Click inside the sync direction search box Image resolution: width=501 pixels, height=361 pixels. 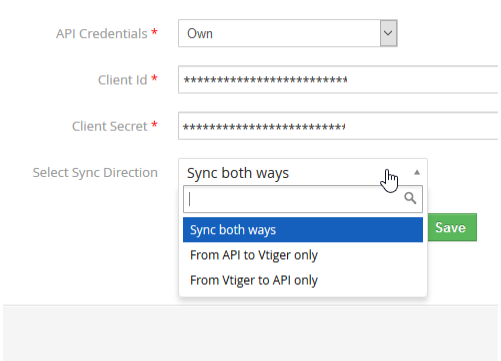(303, 199)
